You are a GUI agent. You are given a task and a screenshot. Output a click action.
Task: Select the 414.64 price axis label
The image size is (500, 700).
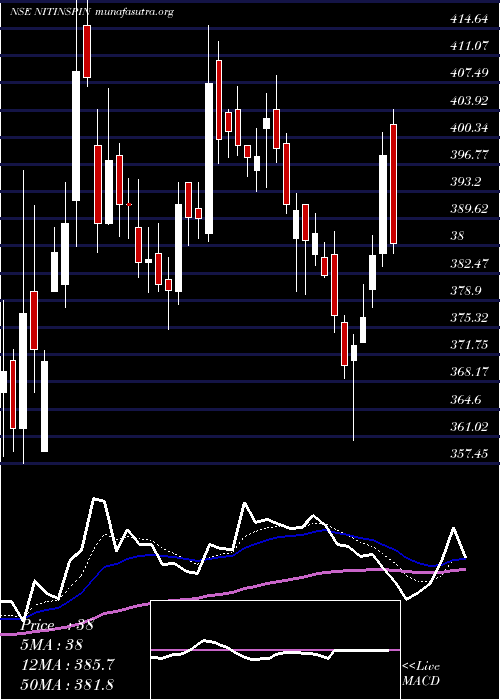click(468, 19)
